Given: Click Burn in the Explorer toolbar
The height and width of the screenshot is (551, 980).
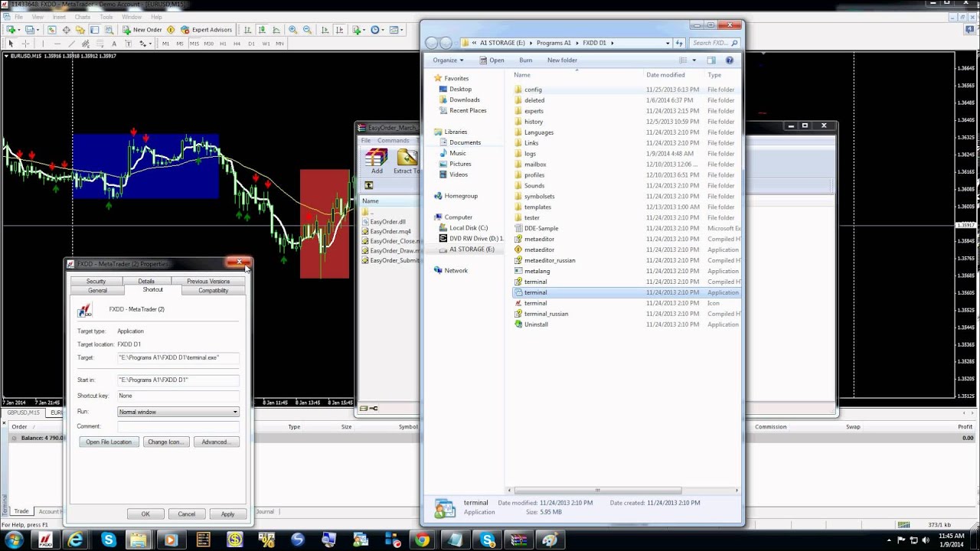Looking at the screenshot, I should tap(525, 60).
